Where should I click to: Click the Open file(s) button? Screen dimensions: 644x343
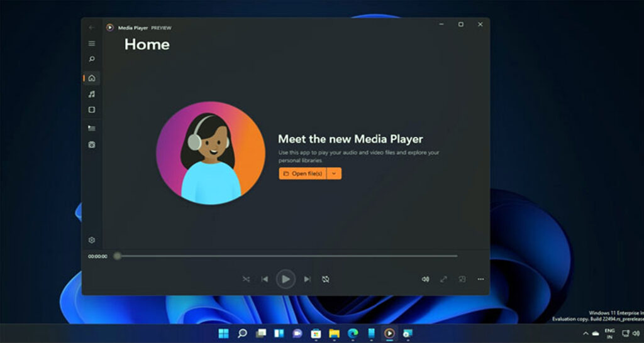(303, 173)
